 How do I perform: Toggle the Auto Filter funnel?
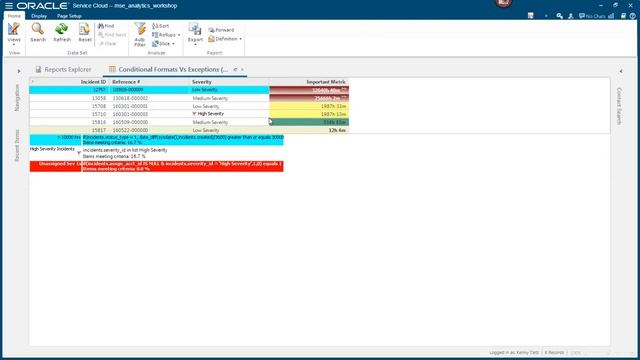click(x=140, y=34)
